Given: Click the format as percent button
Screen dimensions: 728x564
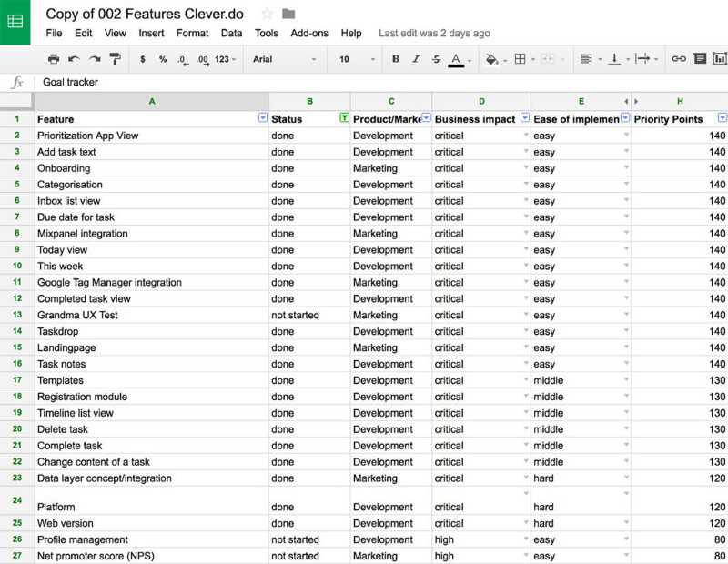Looking at the screenshot, I should pyautogui.click(x=163, y=59).
